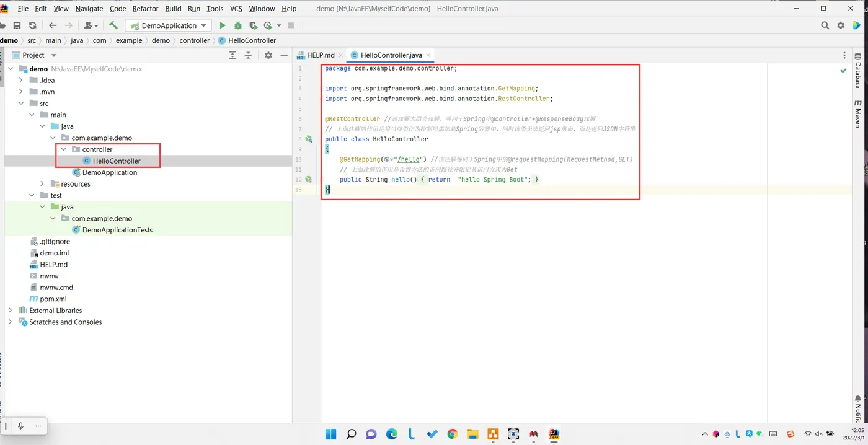Open Project panel options gear
This screenshot has height=445, width=868.
pyautogui.click(x=268, y=55)
